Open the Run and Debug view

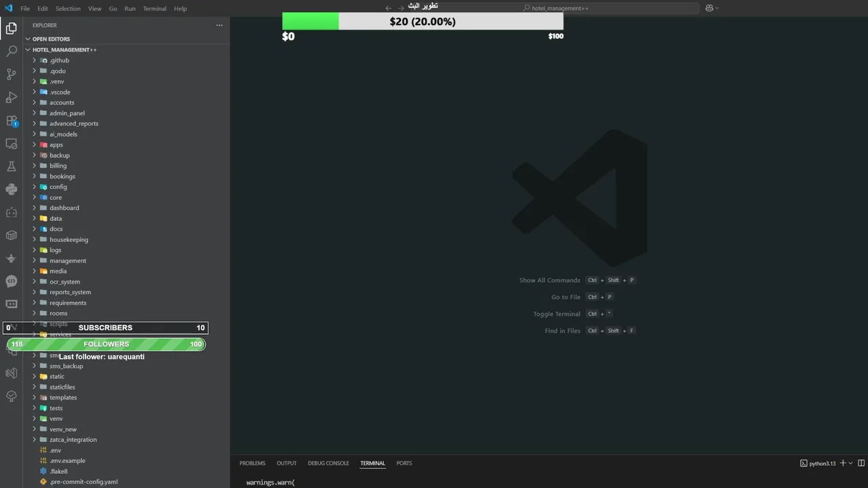pos(12,98)
